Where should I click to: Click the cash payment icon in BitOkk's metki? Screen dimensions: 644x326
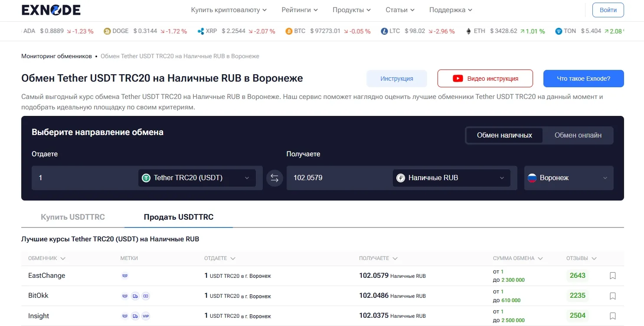146,296
